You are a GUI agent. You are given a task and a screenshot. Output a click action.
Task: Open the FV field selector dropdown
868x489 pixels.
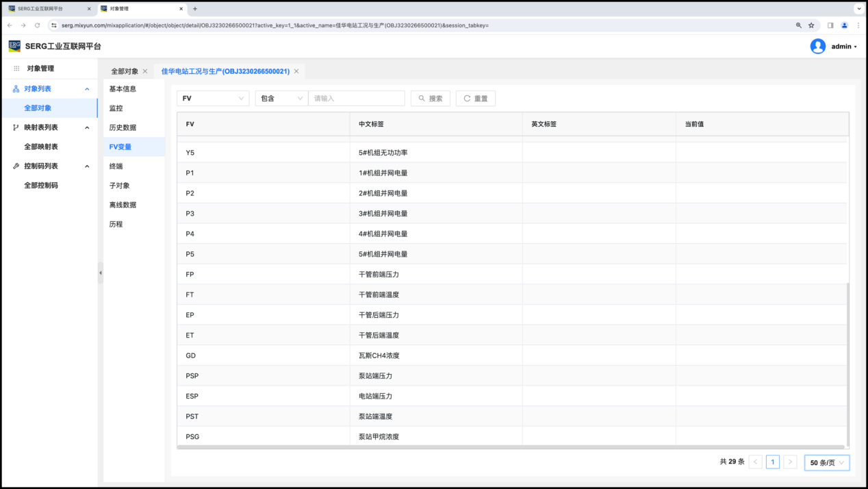213,99
